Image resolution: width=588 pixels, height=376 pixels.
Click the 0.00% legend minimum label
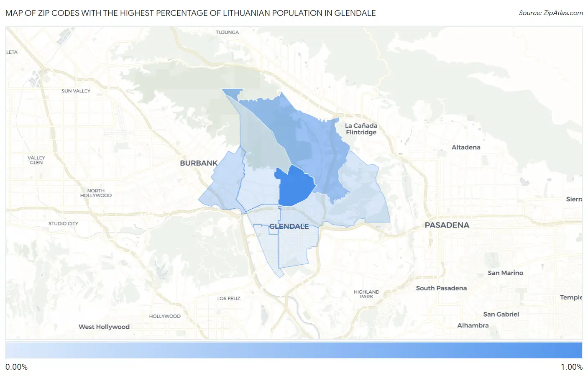pyautogui.click(x=16, y=367)
